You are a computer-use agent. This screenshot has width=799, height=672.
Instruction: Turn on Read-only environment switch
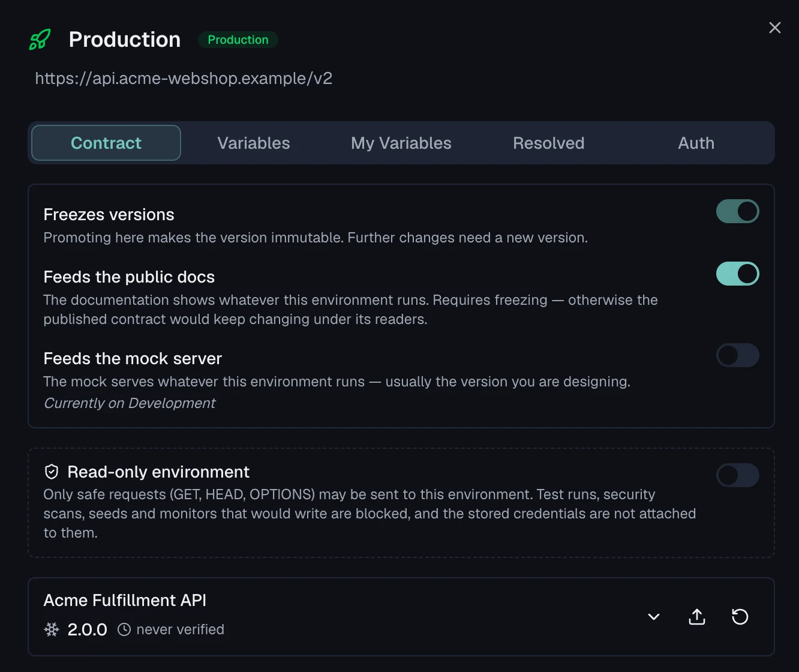pyautogui.click(x=738, y=475)
